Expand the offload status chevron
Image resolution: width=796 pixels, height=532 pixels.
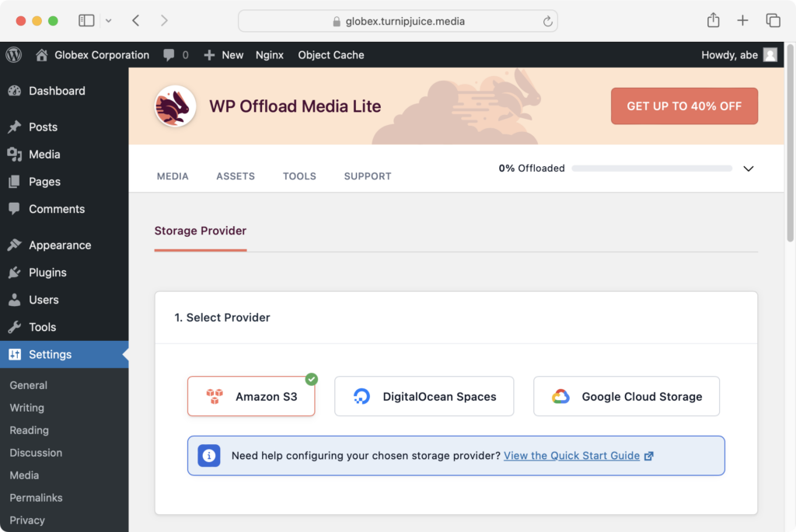click(x=749, y=168)
